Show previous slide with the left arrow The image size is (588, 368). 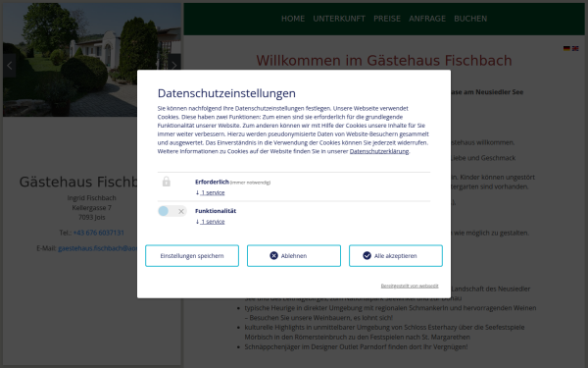pyautogui.click(x=10, y=66)
